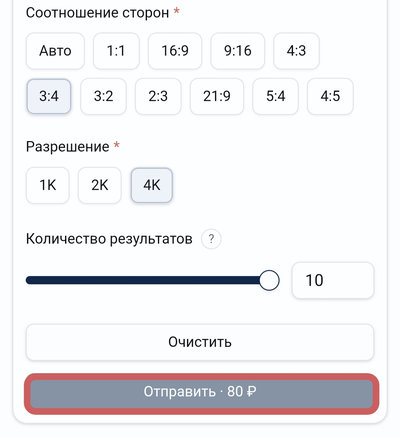Viewport: 400px width, 437px height.
Task: Choose the 2:3 aspect ratio
Action: pos(158,96)
